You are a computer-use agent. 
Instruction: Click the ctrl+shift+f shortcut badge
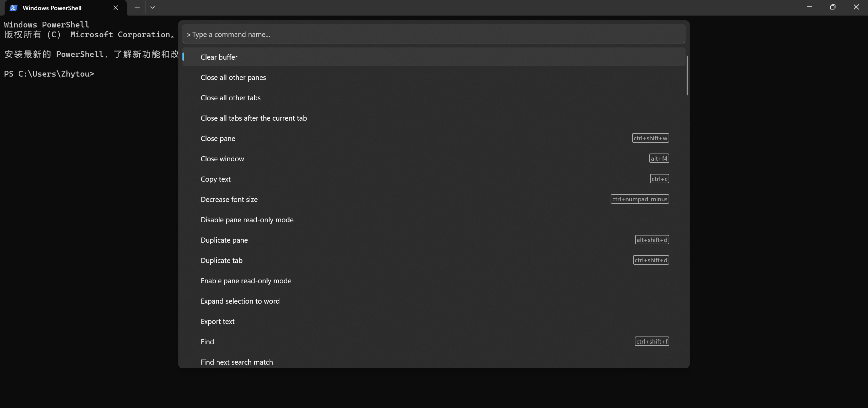652,341
